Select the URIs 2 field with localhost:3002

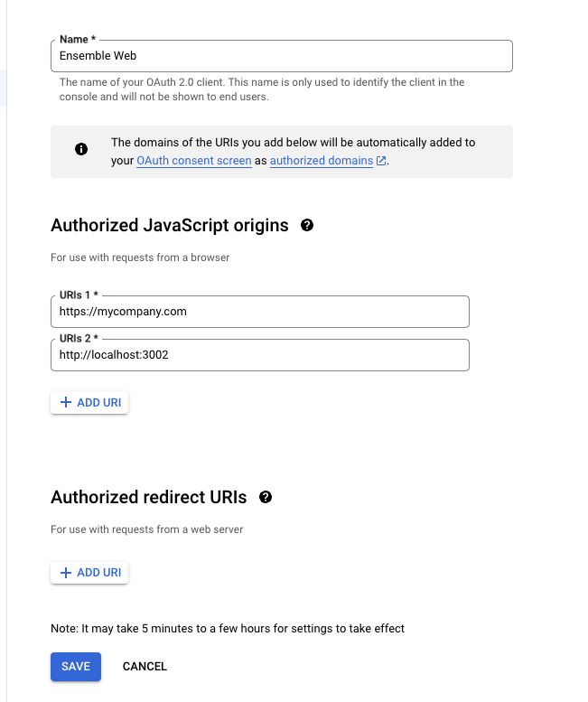click(259, 355)
